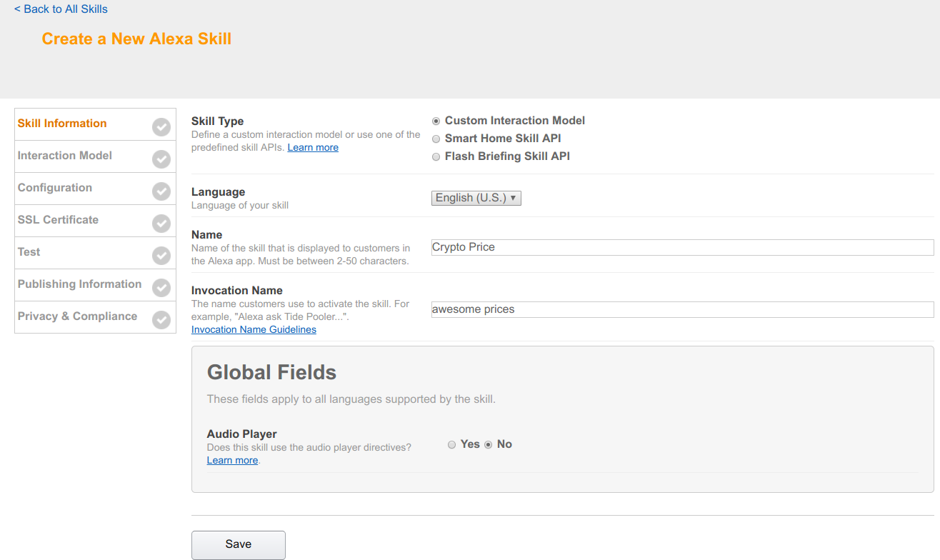The height and width of the screenshot is (560, 940).
Task: Click the Test step checkmark icon
Action: pos(161,256)
